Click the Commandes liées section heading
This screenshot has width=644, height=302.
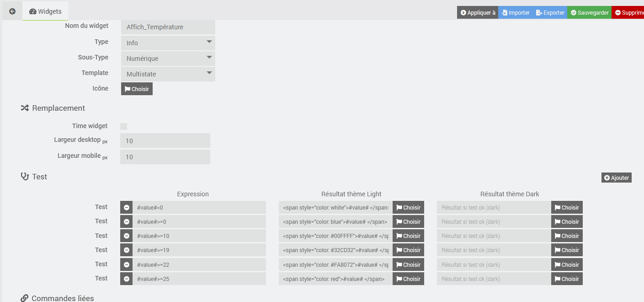57,298
